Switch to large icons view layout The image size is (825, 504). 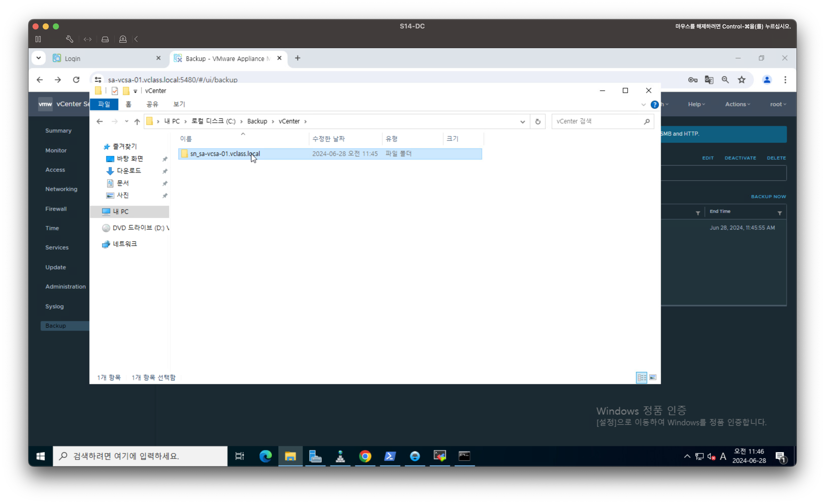653,377
